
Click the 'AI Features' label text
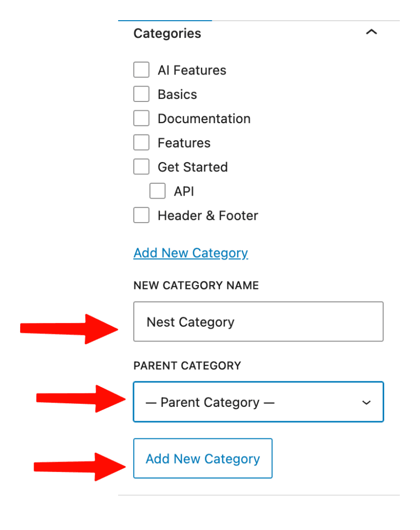pyautogui.click(x=192, y=70)
